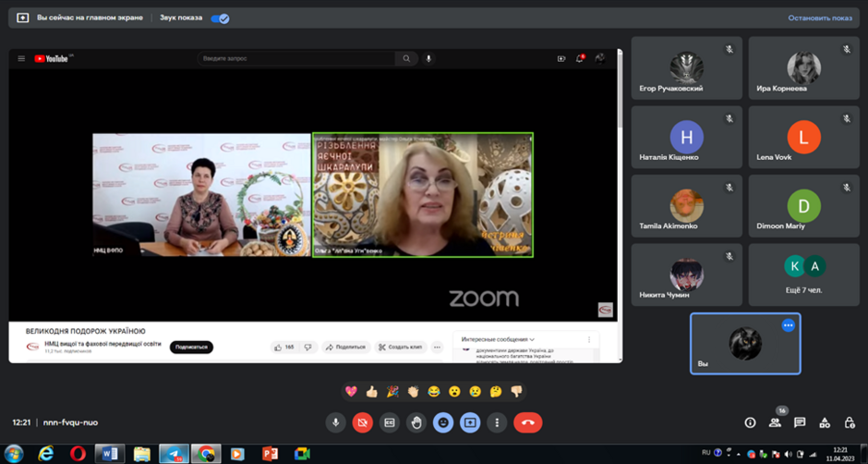Select Наталія Кіщенко participant tile
Screen dimensions: 868x464
click(x=686, y=137)
